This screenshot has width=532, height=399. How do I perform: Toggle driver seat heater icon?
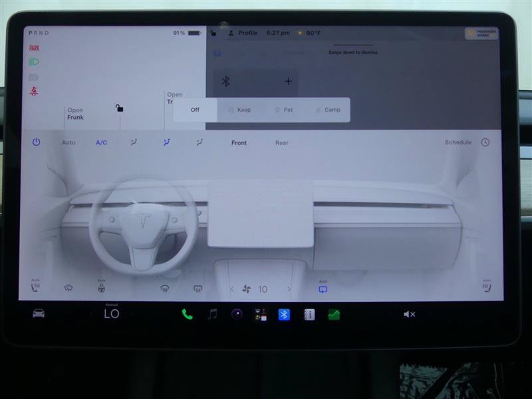point(35,286)
